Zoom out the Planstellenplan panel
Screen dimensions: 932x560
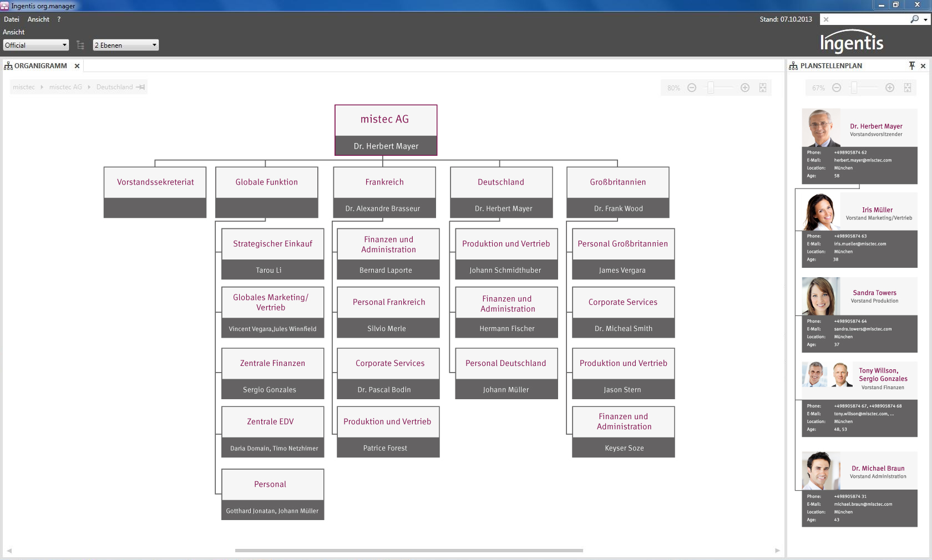(x=837, y=88)
